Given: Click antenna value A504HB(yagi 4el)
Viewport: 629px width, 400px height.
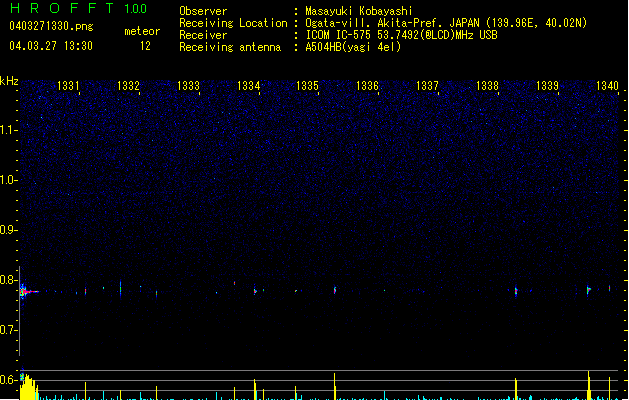Looking at the screenshot, I should click(x=353, y=47).
